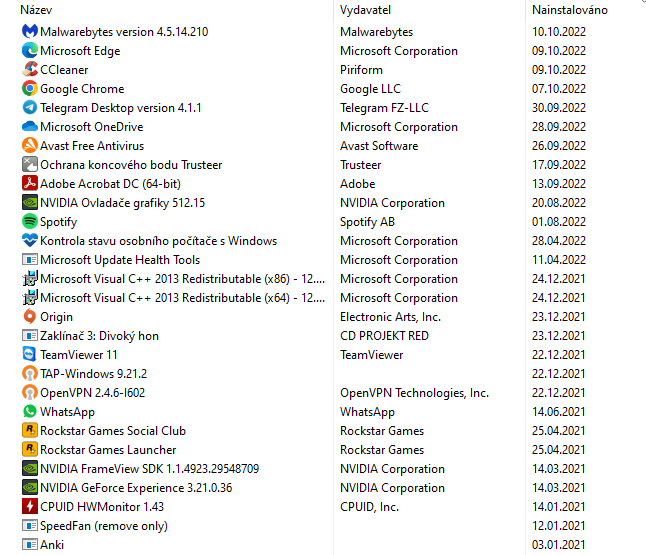Select NVIDIA GeForce Experience 3.21.0.36 name

point(136,487)
